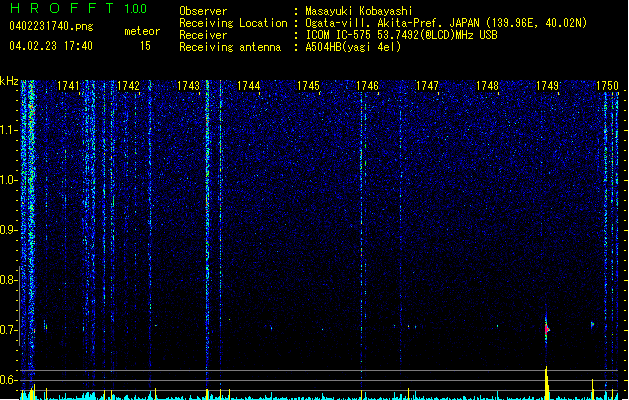This screenshot has width=629, height=400.
Task: Click the date stamp 04.02.23 17:40
Action: [x=51, y=46]
